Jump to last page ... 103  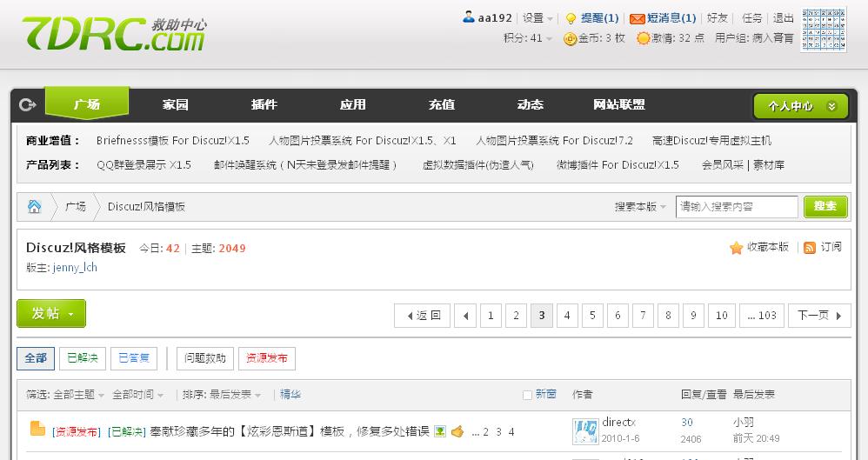pos(762,316)
